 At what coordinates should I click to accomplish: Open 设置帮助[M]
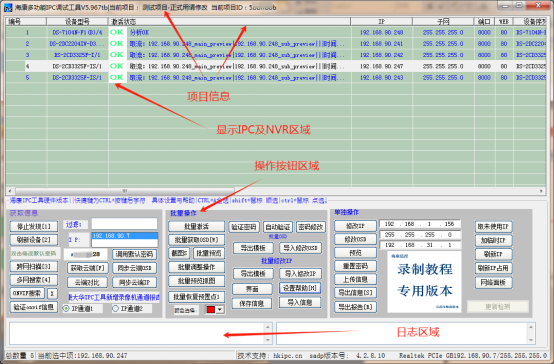click(x=300, y=288)
